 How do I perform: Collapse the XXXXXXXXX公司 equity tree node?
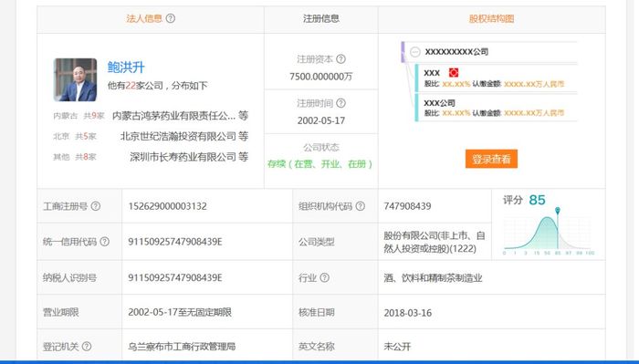click(414, 52)
